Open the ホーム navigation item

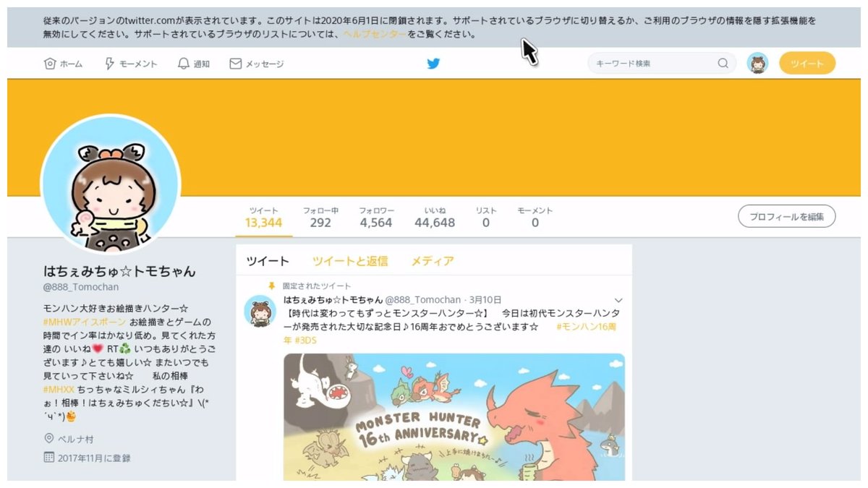pyautogui.click(x=63, y=64)
